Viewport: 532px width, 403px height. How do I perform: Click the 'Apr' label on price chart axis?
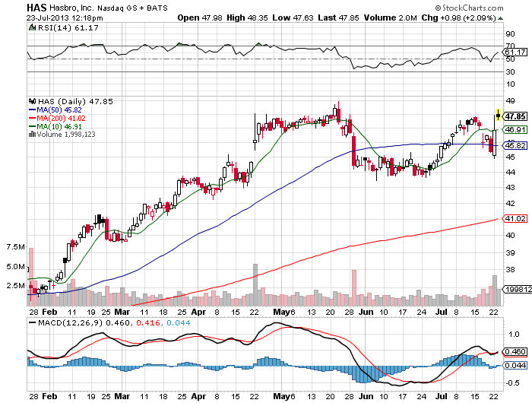click(x=198, y=312)
